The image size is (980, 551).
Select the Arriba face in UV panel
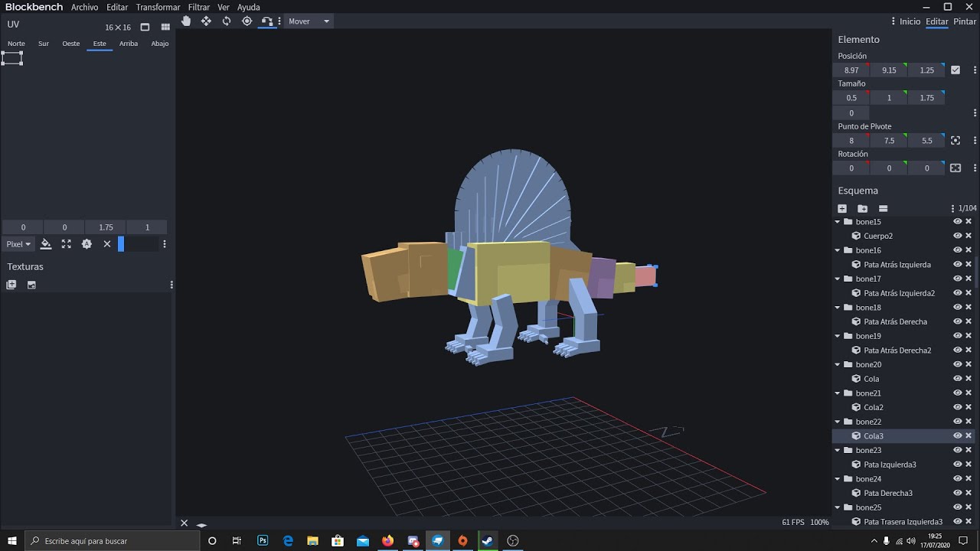pyautogui.click(x=129, y=44)
